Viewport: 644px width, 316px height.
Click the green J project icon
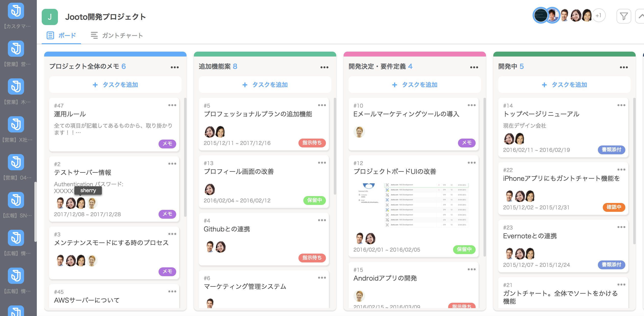click(x=50, y=17)
